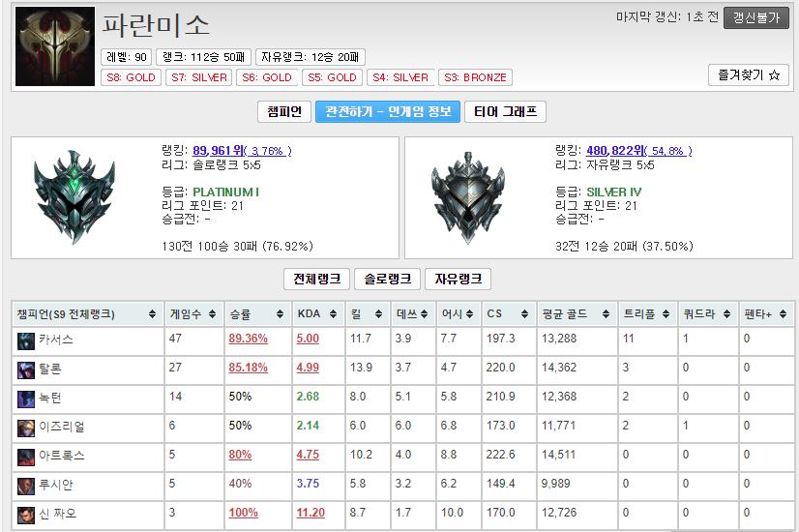Click 녹턴 KDA value 2.68
799x532 pixels.
[308, 397]
